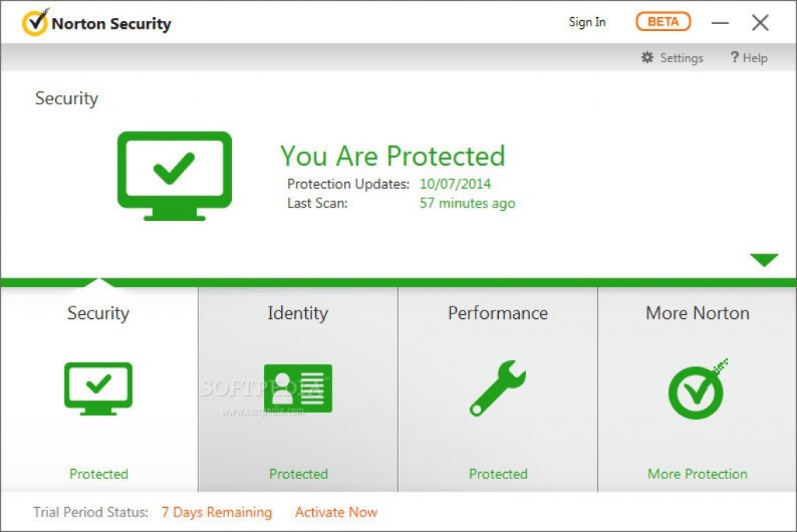This screenshot has width=797, height=532.
Task: Open More Norton via the circled checkmark icon
Action: click(x=697, y=389)
